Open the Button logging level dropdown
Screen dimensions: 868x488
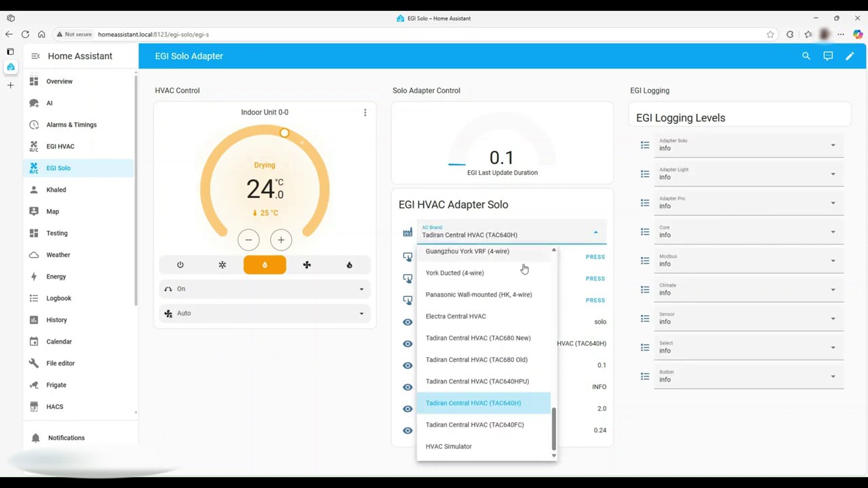point(749,376)
